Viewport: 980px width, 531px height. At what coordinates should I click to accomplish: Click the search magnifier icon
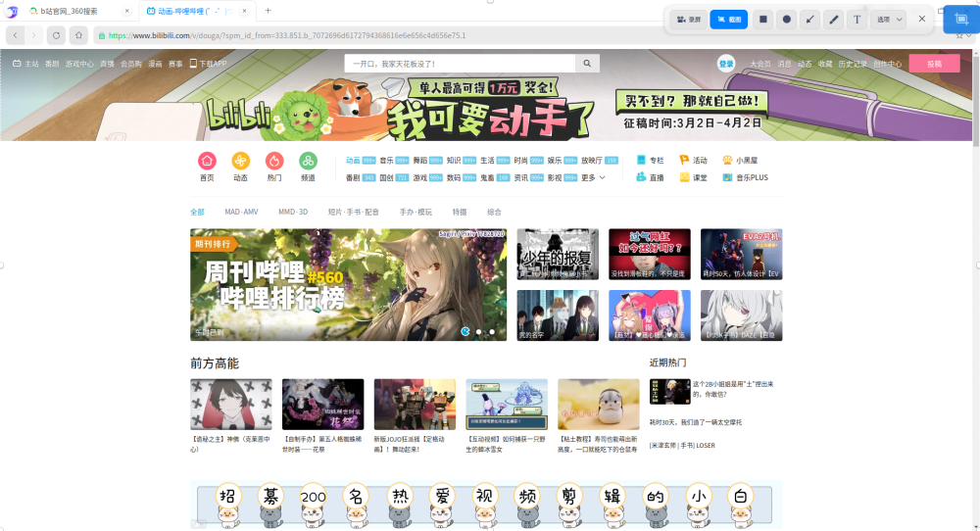point(587,64)
